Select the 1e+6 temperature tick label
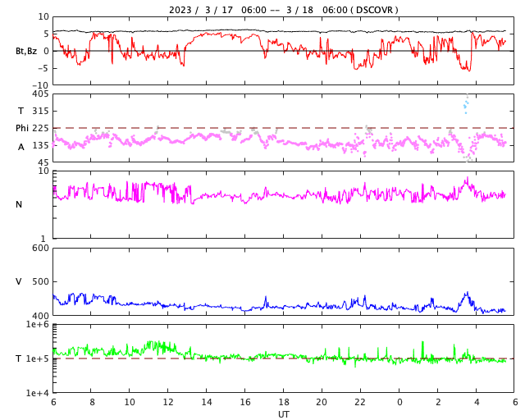Viewport: 525px width, 420px height. tap(38, 325)
